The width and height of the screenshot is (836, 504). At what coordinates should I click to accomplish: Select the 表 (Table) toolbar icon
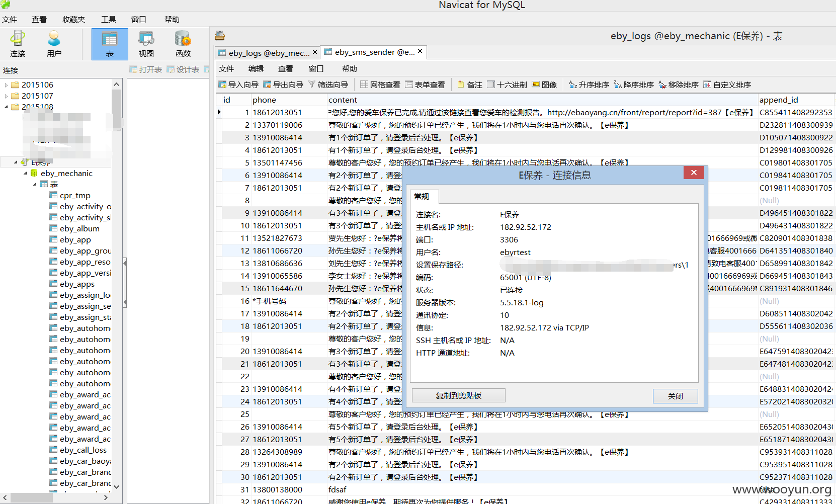110,44
